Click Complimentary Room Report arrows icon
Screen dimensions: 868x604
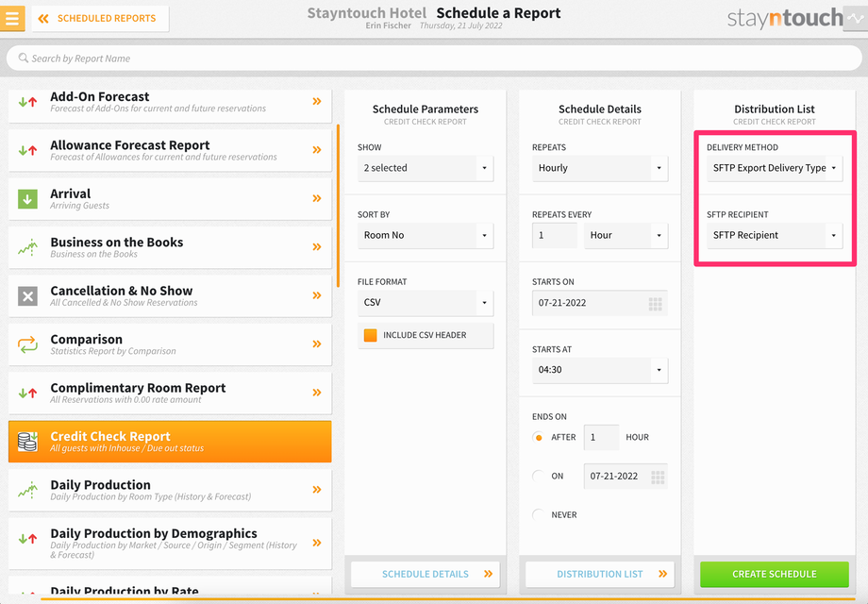coord(27,393)
